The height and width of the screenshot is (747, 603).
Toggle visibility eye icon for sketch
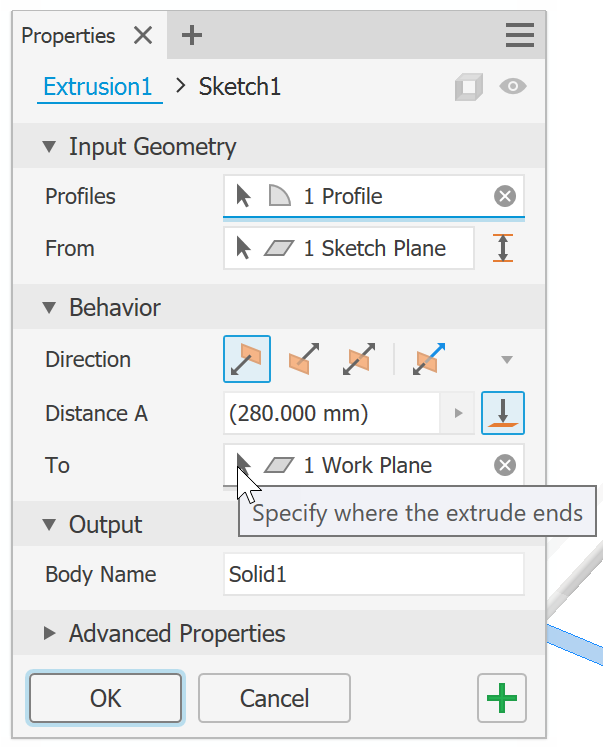(513, 87)
